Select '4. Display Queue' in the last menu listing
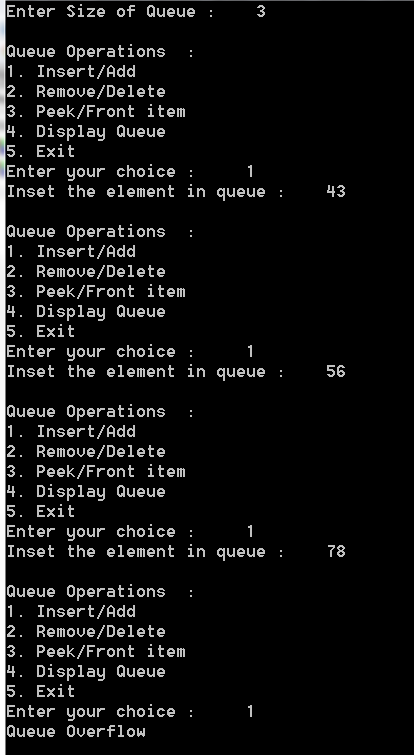Screen dimensions: 414x755 click(x=86, y=672)
